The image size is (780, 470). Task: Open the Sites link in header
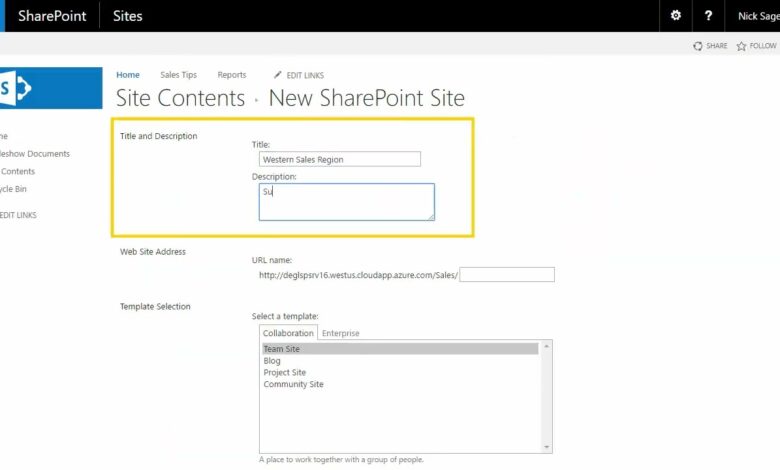tap(127, 16)
